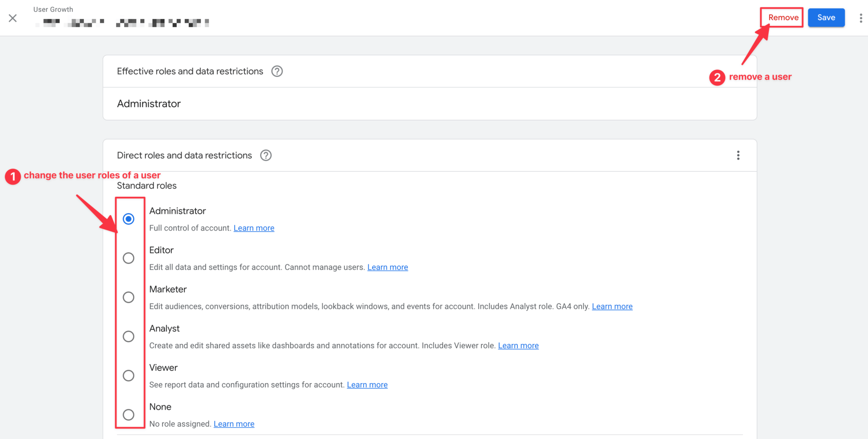
Task: Open help for Effective roles and data restrictions
Action: click(x=277, y=71)
